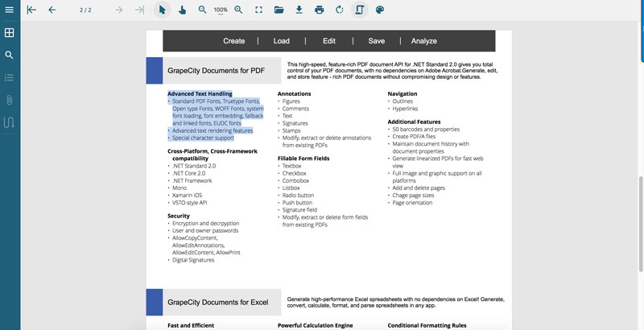
Task: Go to the next page using the right arrow
Action: [119, 10]
